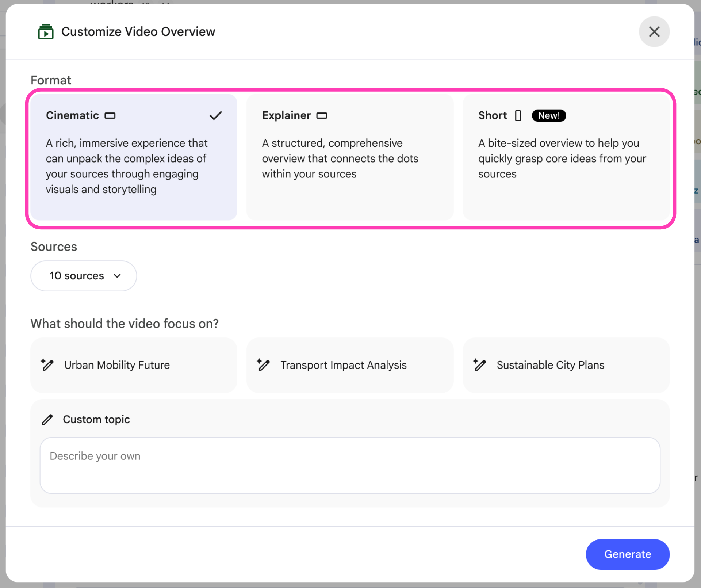Click the Short description text

pos(562,159)
